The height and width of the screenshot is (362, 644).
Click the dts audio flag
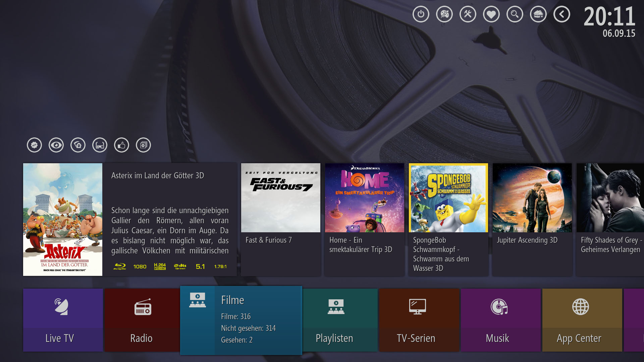180,266
